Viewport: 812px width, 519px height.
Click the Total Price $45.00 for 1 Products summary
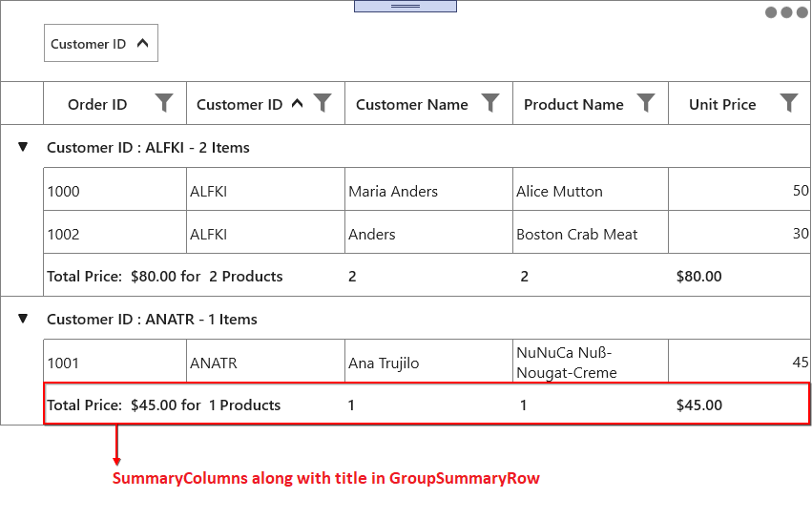click(164, 405)
